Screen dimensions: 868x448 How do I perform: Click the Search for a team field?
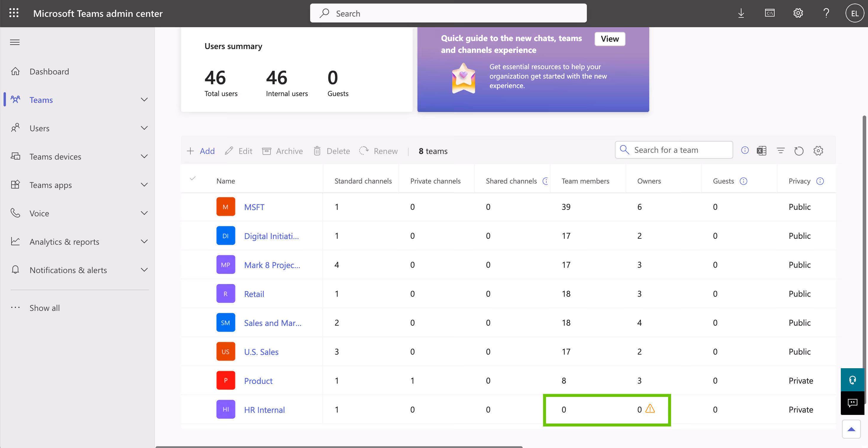pos(674,150)
